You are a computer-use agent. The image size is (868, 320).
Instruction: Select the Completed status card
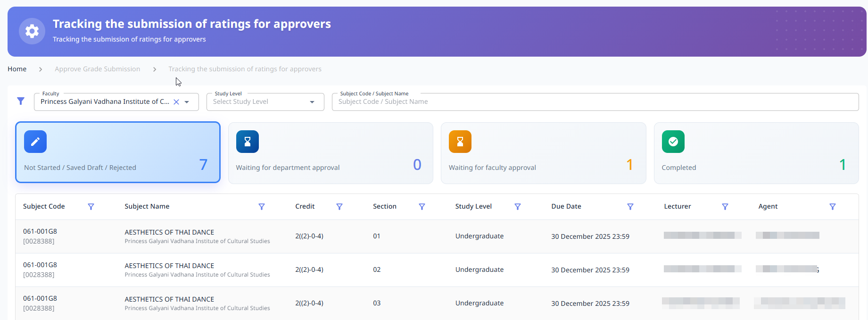756,153
